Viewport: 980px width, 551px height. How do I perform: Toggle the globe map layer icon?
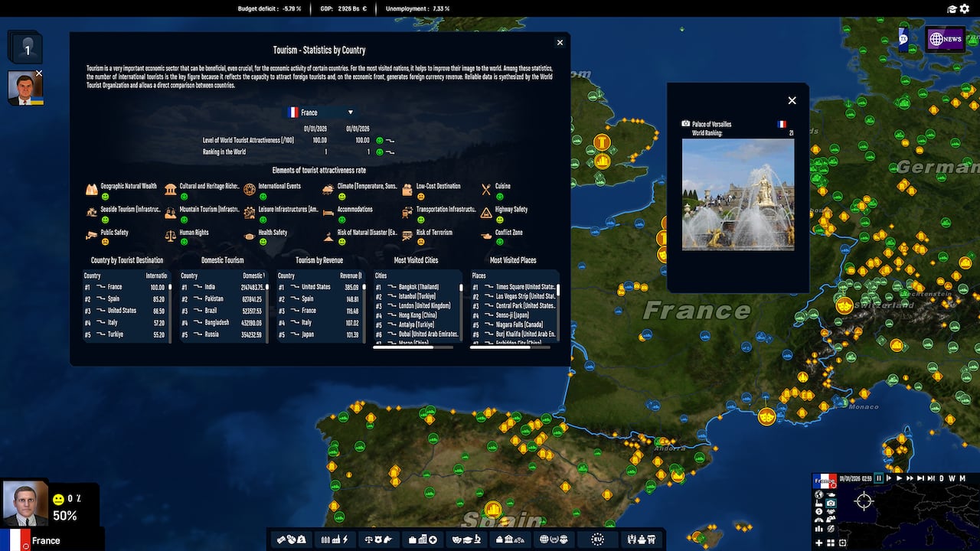819,494
